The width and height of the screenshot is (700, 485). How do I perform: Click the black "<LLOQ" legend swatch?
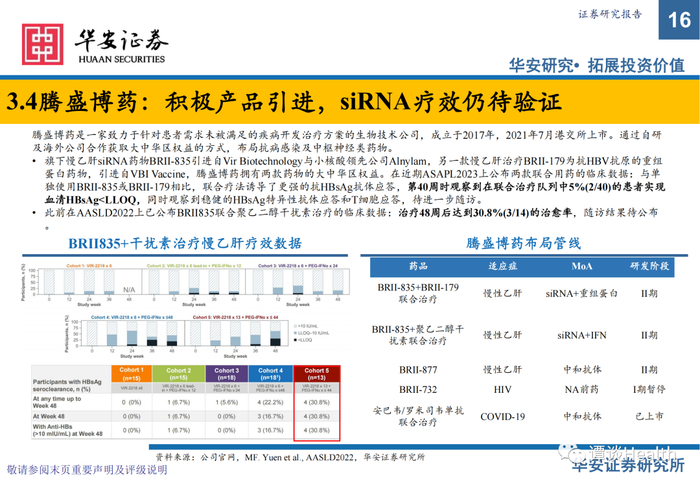[x=296, y=340]
